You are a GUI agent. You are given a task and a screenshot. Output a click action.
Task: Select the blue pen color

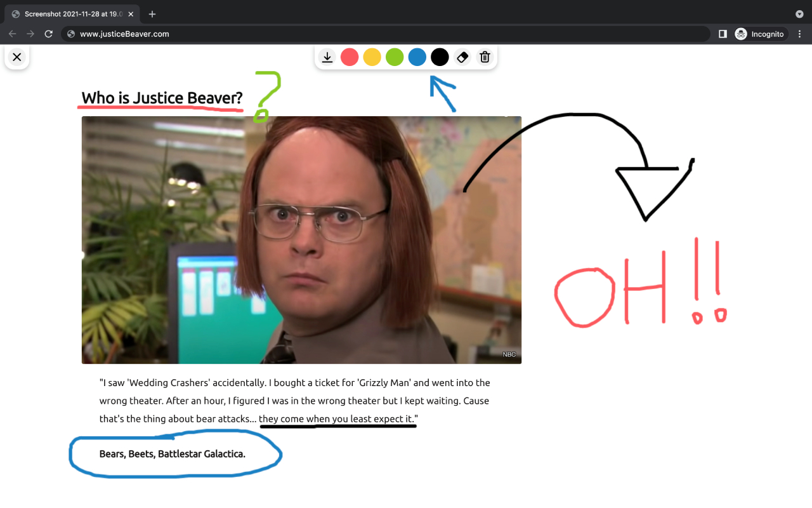(417, 57)
